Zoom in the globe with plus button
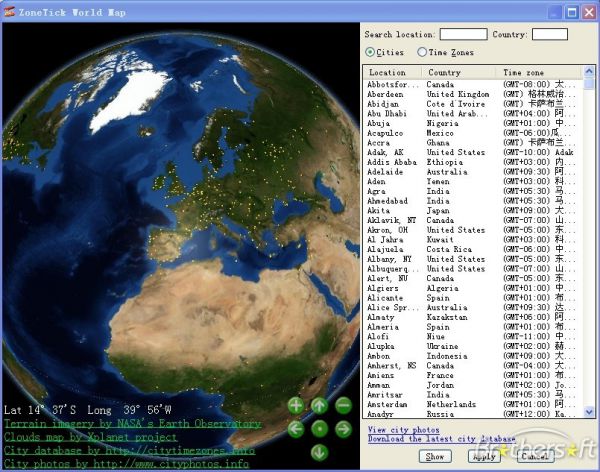600x472 pixels. click(x=296, y=405)
